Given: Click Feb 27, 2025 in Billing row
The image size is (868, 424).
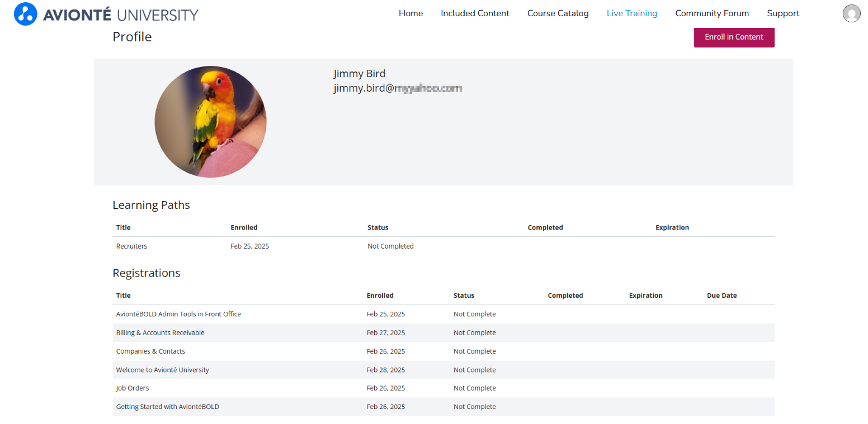Looking at the screenshot, I should click(x=386, y=333).
